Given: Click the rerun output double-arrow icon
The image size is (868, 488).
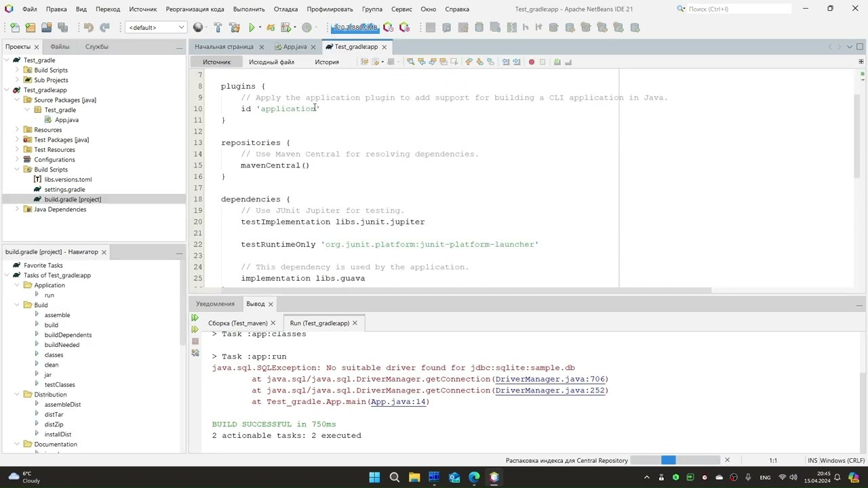Looking at the screenshot, I should (195, 318).
